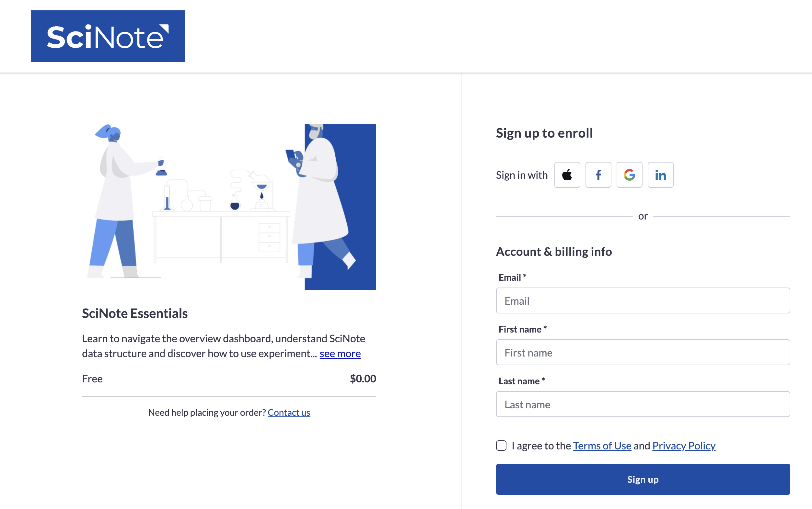
Task: Click into the First name field
Action: click(643, 353)
